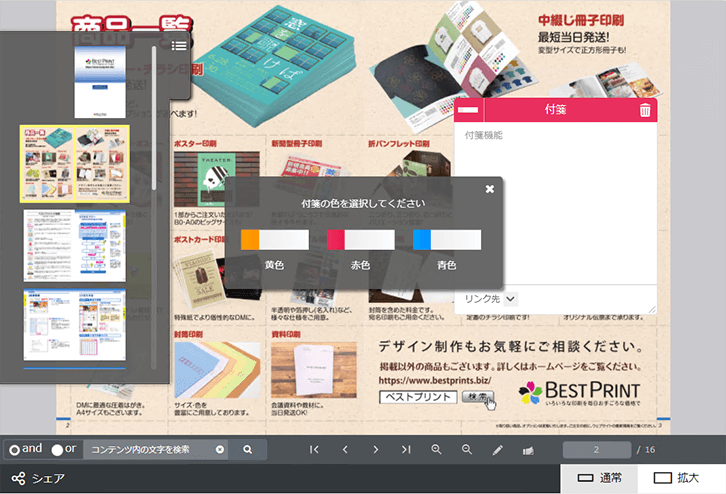This screenshot has width=726, height=494.
Task: Jump to the first page
Action: [x=314, y=450]
